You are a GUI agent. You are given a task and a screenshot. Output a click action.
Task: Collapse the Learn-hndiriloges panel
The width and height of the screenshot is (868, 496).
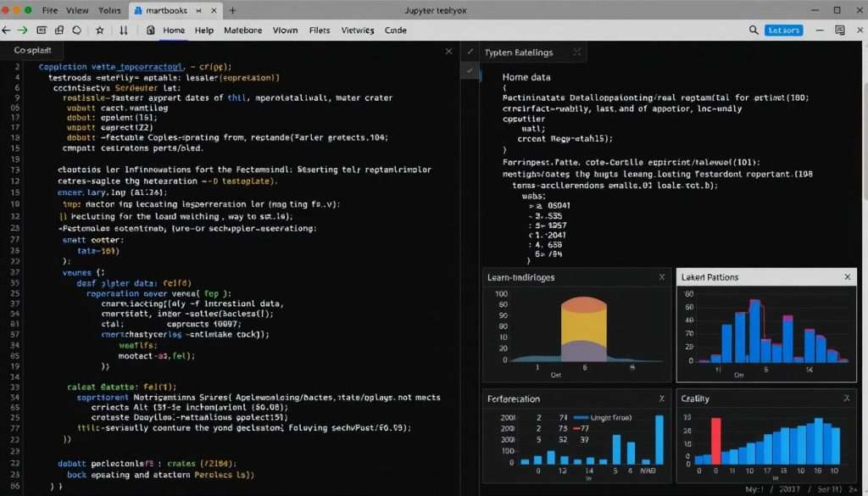coord(661,276)
